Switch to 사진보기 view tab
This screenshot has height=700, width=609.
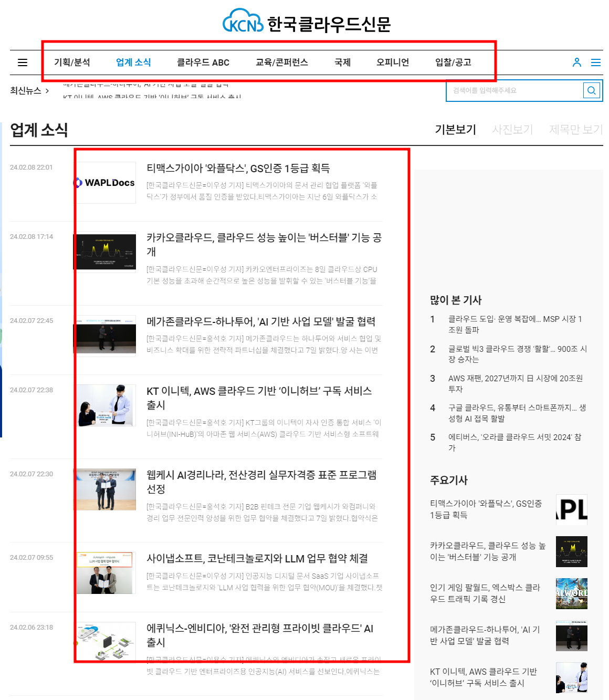[512, 129]
